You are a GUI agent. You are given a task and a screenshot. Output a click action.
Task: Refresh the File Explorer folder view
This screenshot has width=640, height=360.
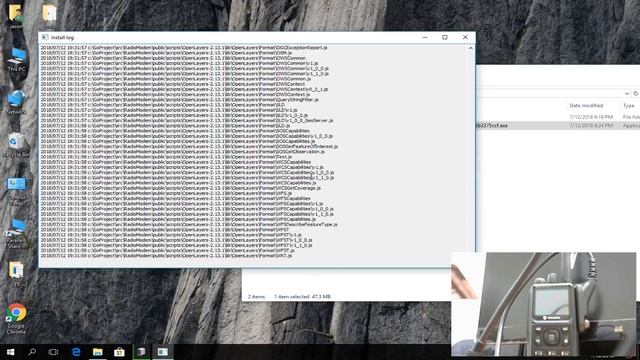[x=636, y=93]
